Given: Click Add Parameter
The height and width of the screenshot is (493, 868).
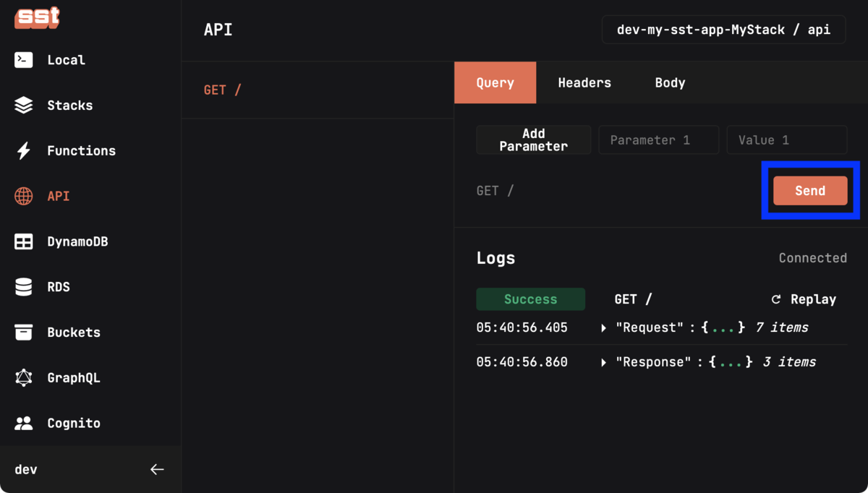Looking at the screenshot, I should click(x=533, y=140).
